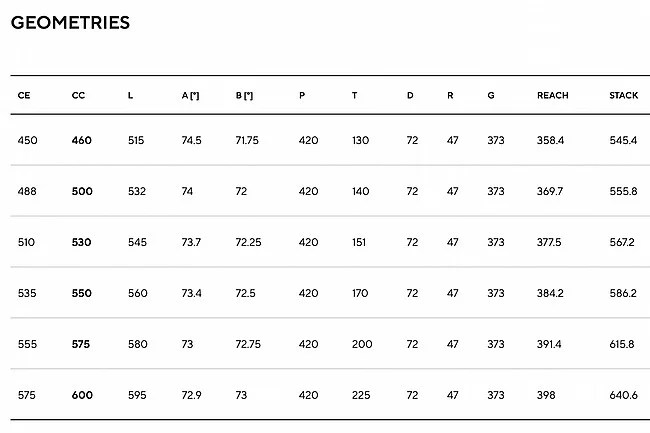Screen dimensions: 650x433
Task: Click the bold 600 size cell
Action: tap(82, 395)
